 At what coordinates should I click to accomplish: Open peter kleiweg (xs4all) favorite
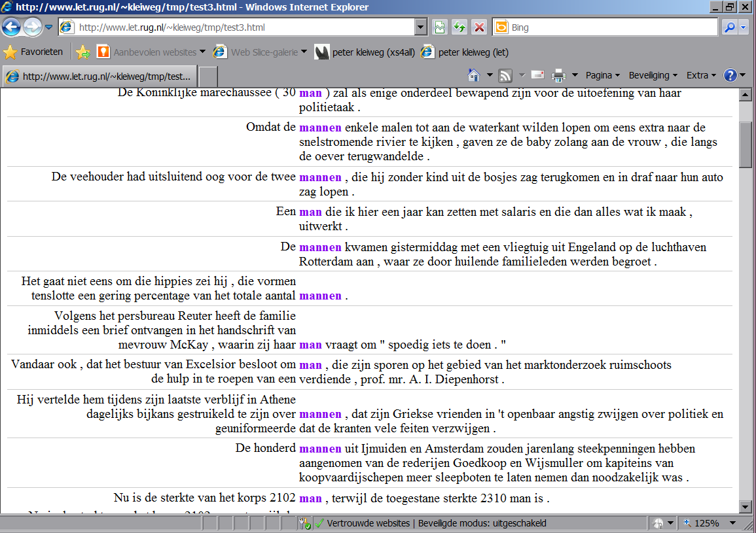[x=365, y=52]
